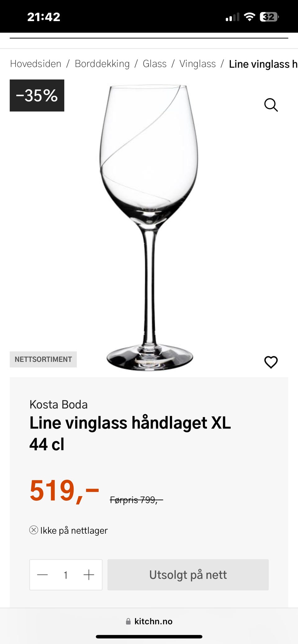
Task: Add product to favorites with heart icon
Action: (x=271, y=362)
